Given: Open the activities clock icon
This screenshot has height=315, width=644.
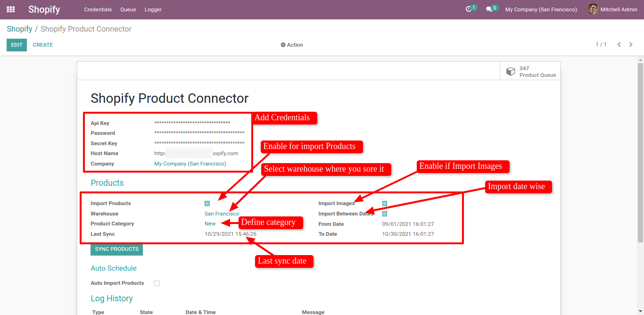Looking at the screenshot, I should [469, 9].
